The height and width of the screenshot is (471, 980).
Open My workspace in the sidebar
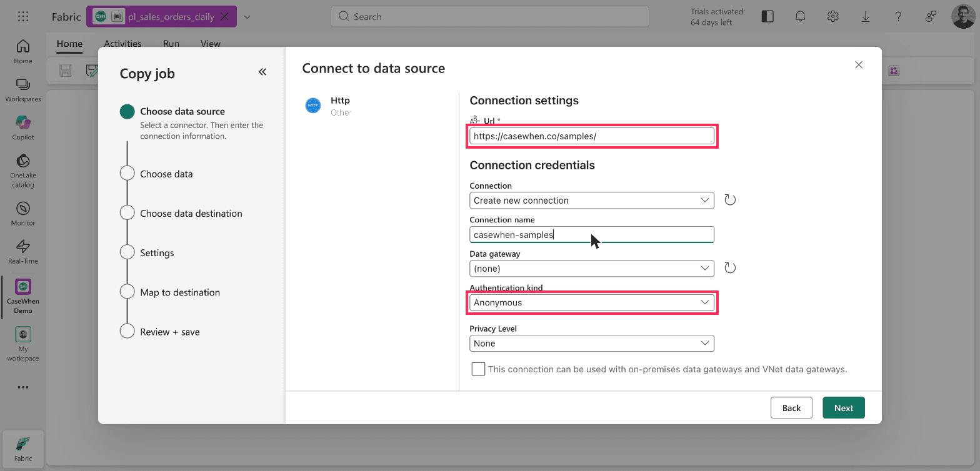(x=23, y=344)
